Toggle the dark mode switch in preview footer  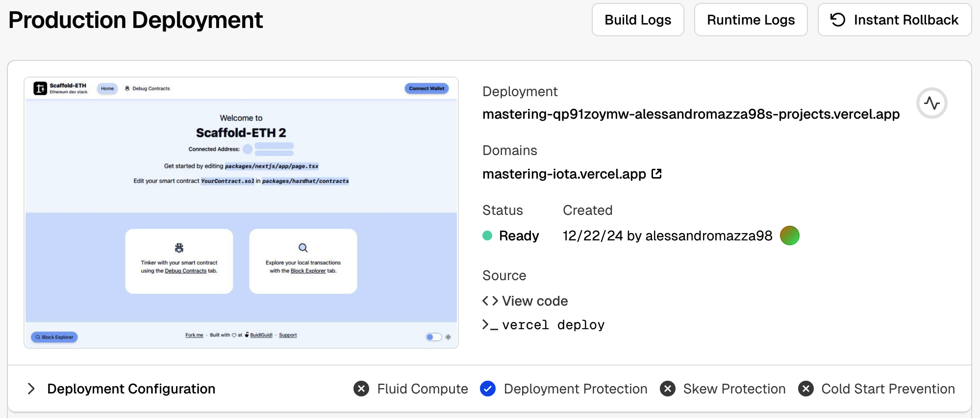click(x=433, y=337)
